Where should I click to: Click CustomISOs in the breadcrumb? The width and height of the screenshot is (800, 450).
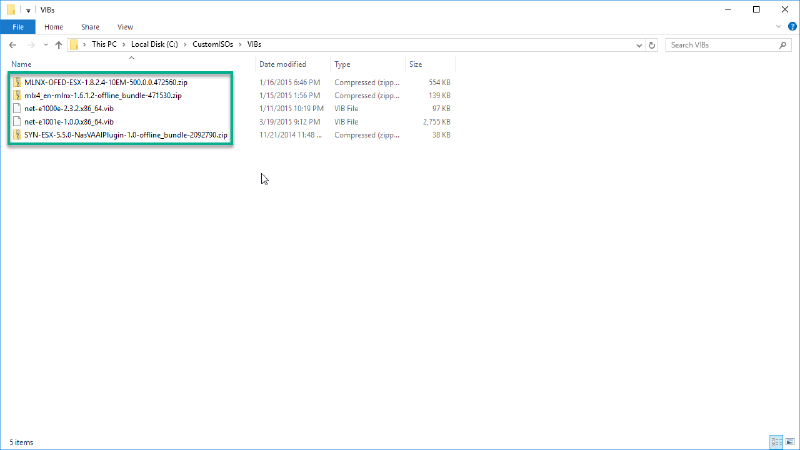click(x=213, y=44)
